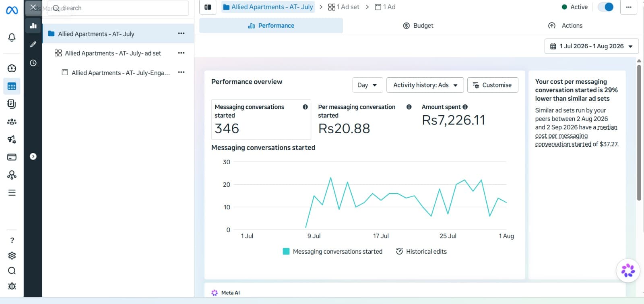Open the history clock icon
Screen dimensions: 644x304
tap(33, 63)
